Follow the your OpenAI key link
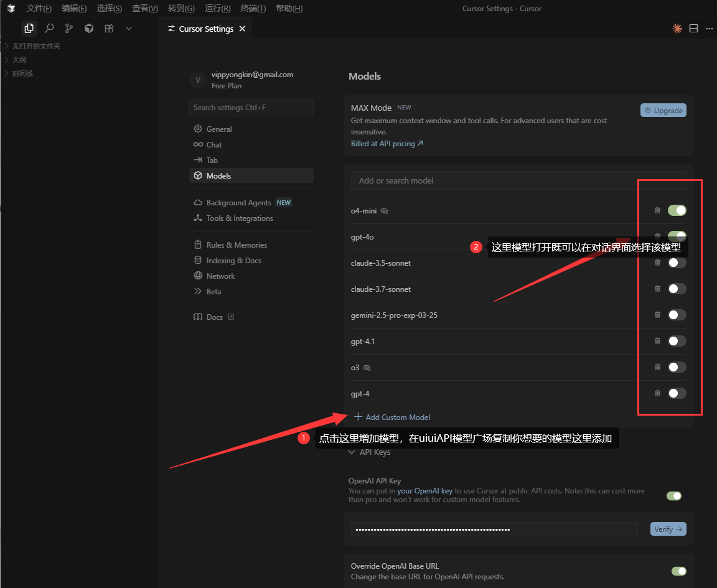The image size is (717, 588). 425,490
